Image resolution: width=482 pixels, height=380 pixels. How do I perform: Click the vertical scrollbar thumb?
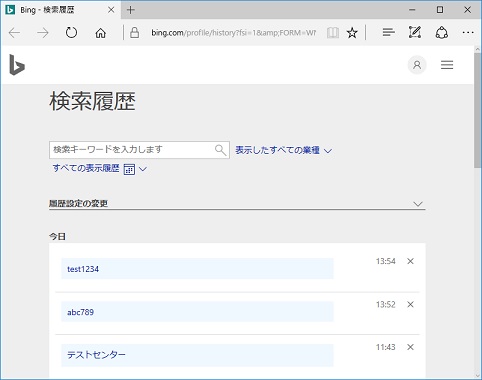pos(477,110)
